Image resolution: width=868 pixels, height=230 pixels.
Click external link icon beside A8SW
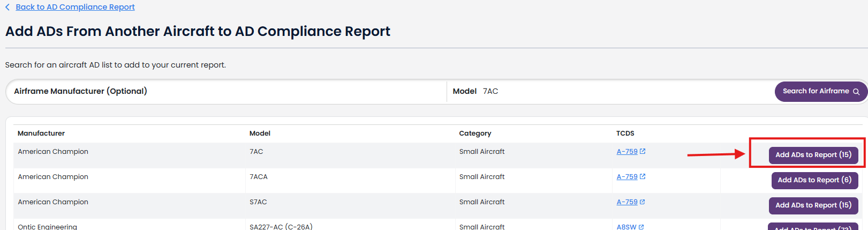click(641, 227)
